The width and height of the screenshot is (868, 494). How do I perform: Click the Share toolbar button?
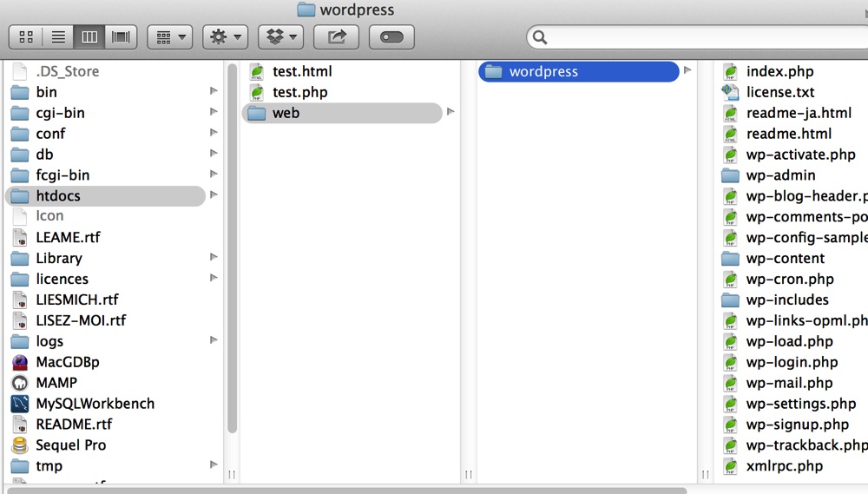(336, 36)
